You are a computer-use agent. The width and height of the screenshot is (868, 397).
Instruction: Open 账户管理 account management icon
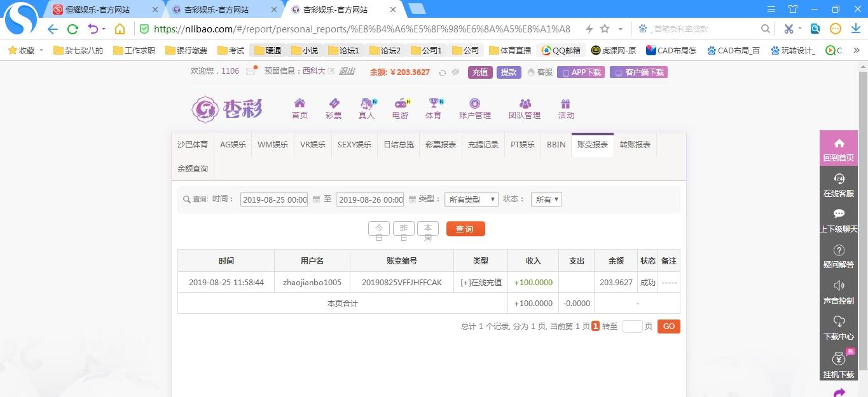[x=474, y=104]
